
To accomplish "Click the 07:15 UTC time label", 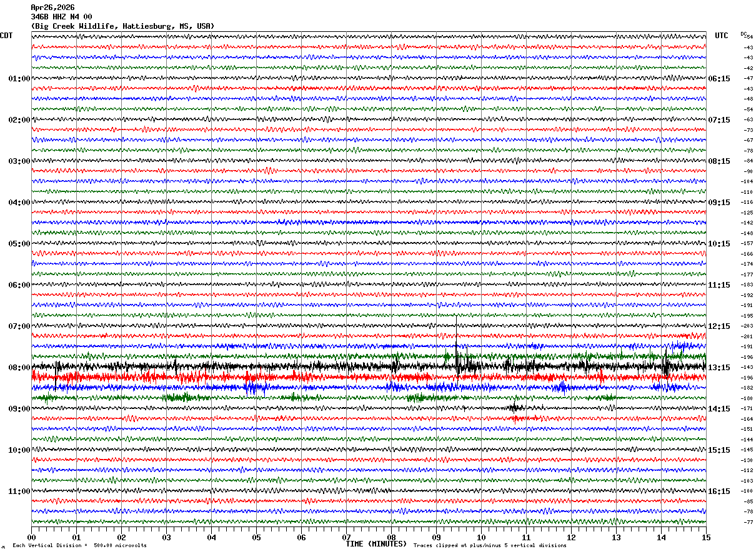I will (719, 120).
